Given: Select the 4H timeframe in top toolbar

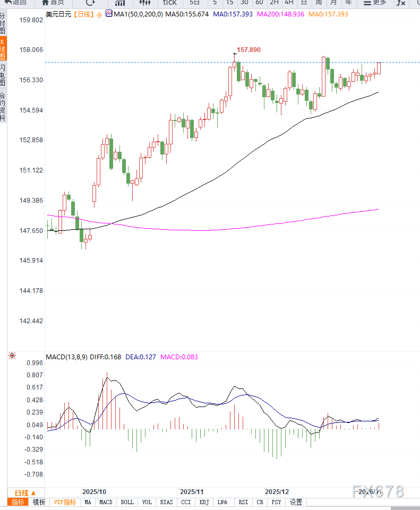Looking at the screenshot, I should click(x=289, y=3).
